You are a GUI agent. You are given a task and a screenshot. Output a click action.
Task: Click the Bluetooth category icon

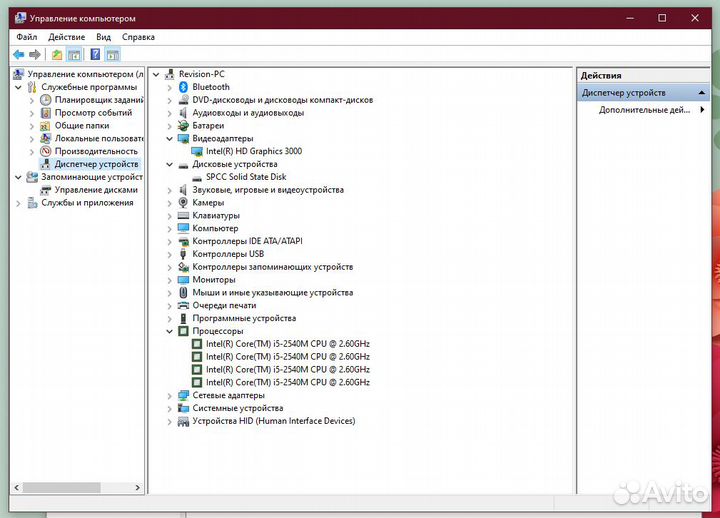click(183, 87)
